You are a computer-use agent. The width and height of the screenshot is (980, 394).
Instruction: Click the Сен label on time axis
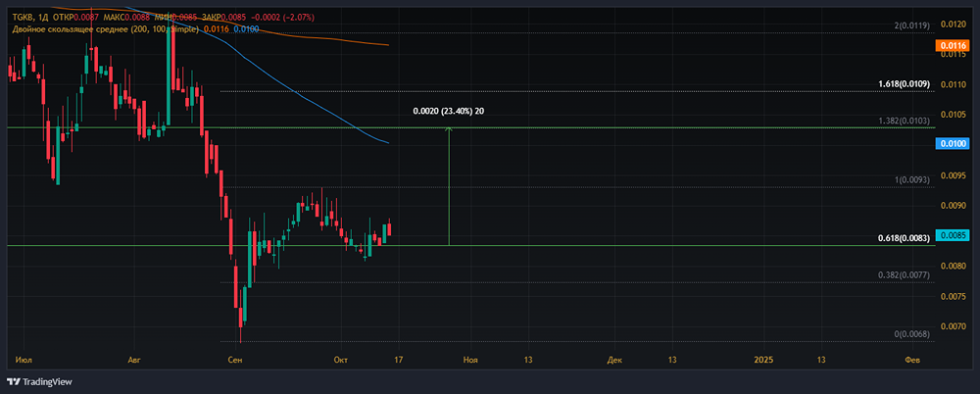coord(235,361)
